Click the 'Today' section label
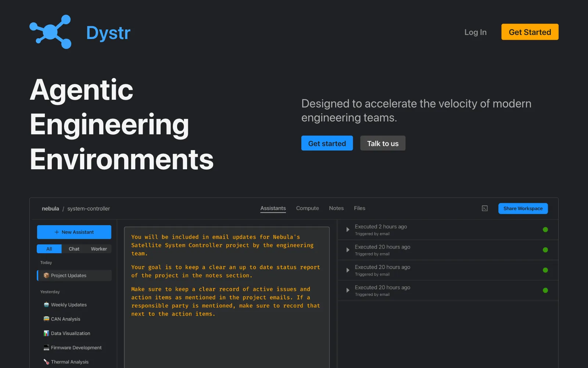 tap(46, 263)
